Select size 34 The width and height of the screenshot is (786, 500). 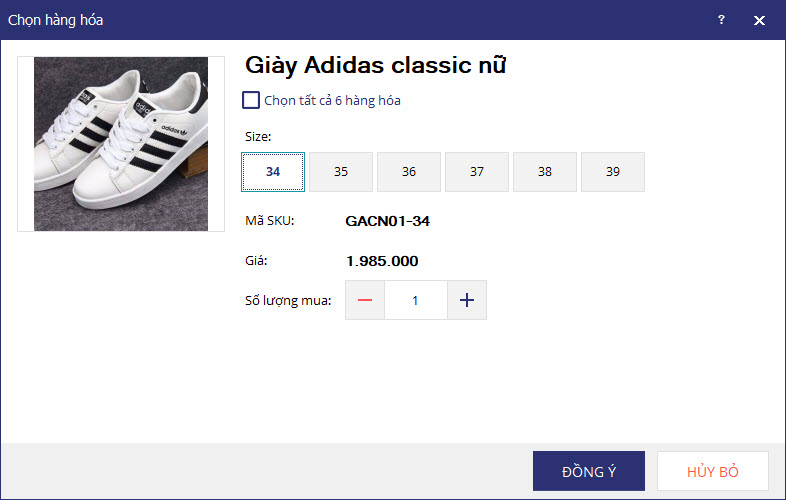point(273,172)
